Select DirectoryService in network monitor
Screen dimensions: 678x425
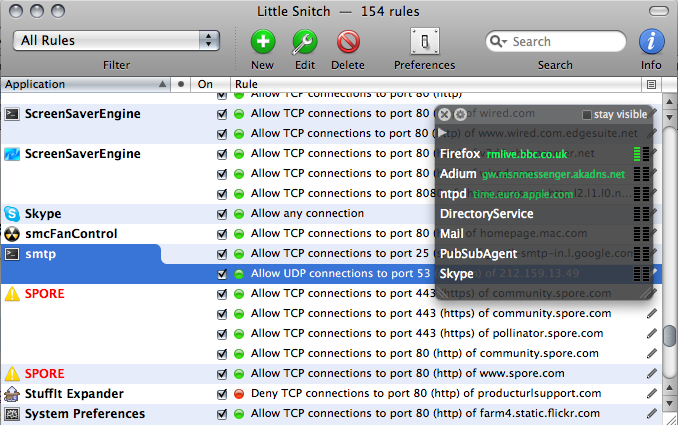tap(486, 214)
